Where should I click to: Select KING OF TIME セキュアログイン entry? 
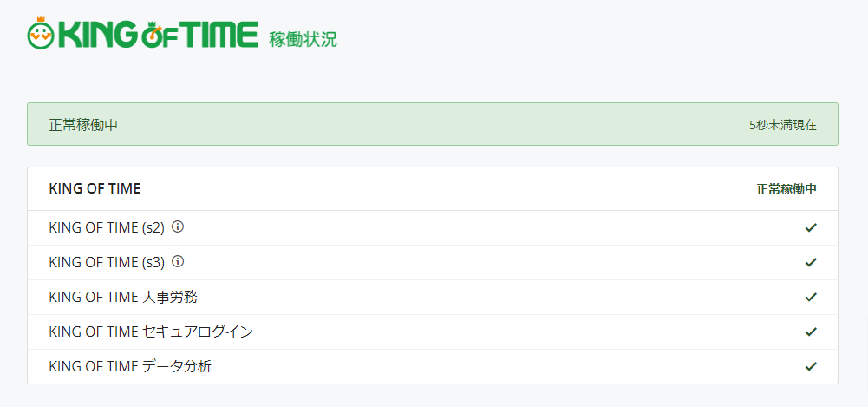151,332
